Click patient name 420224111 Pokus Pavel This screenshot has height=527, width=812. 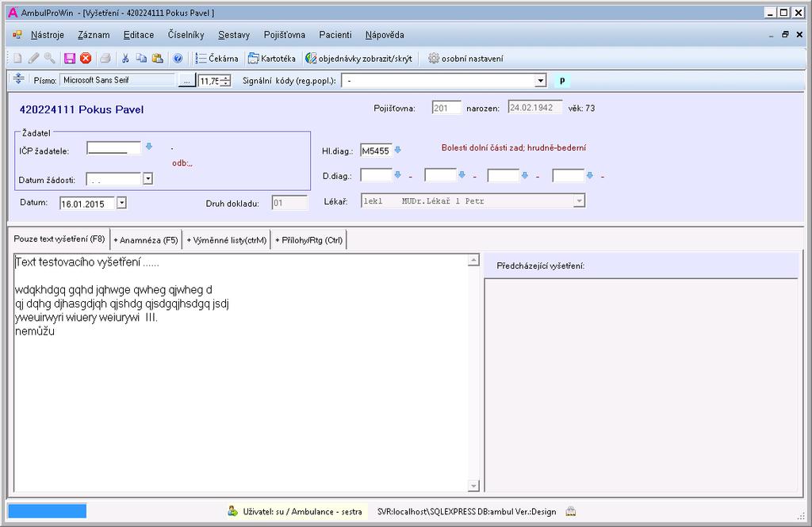tap(82, 109)
